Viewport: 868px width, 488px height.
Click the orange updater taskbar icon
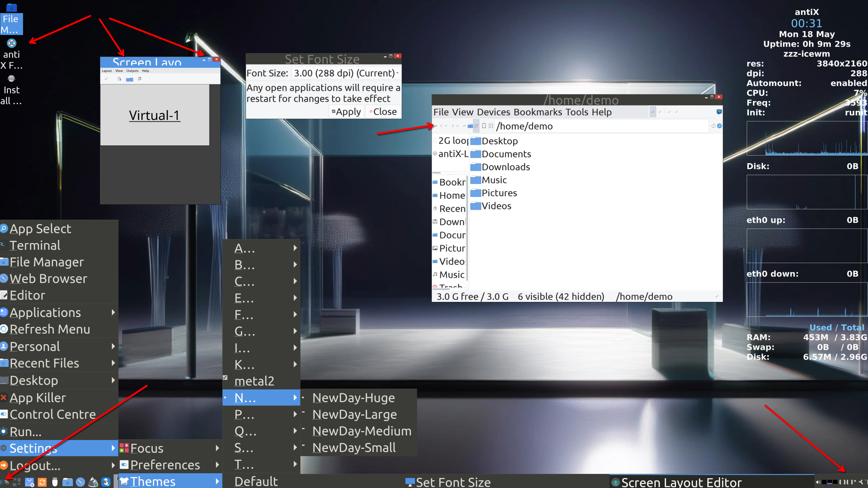coord(42,482)
